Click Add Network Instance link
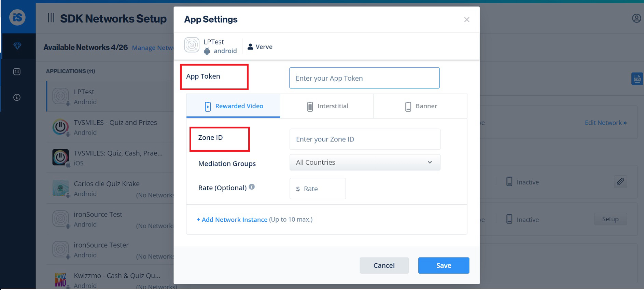Viewport: 644px width, 290px height. pos(232,220)
